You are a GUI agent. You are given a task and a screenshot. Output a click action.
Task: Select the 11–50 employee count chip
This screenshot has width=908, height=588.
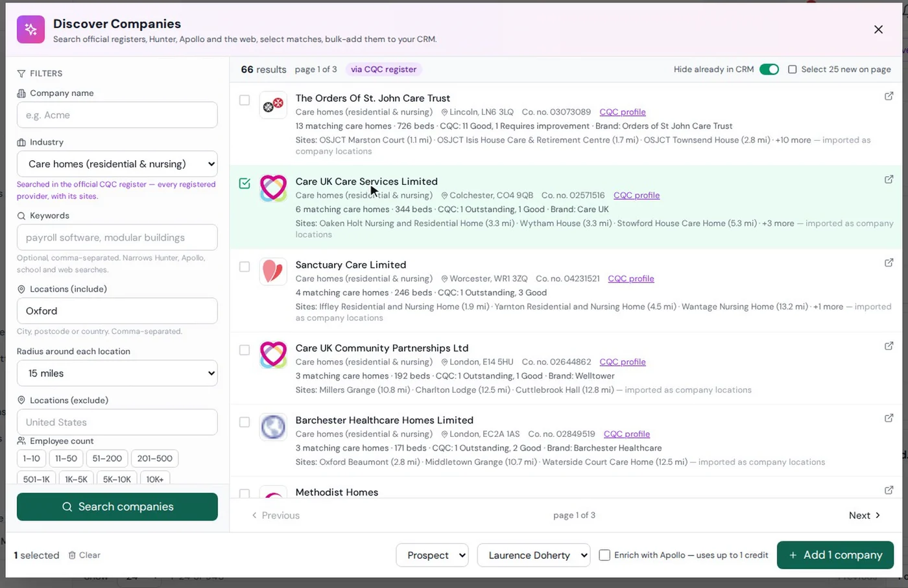(66, 458)
